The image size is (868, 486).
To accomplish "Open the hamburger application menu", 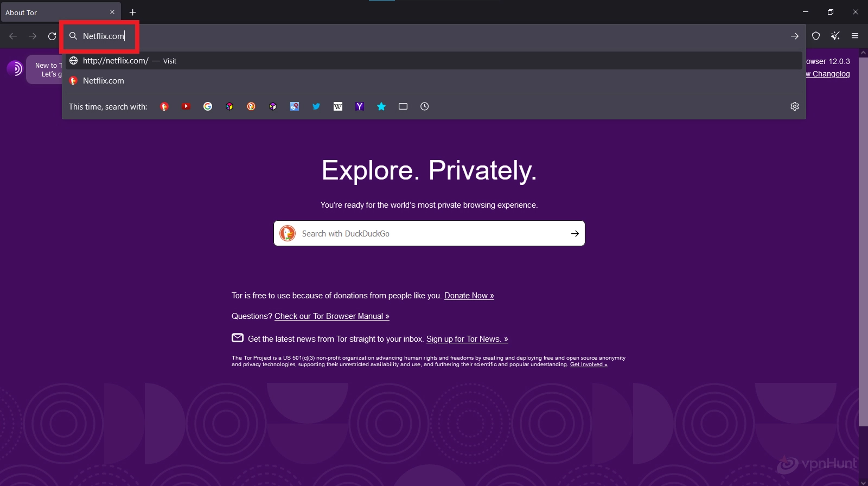I will click(855, 36).
